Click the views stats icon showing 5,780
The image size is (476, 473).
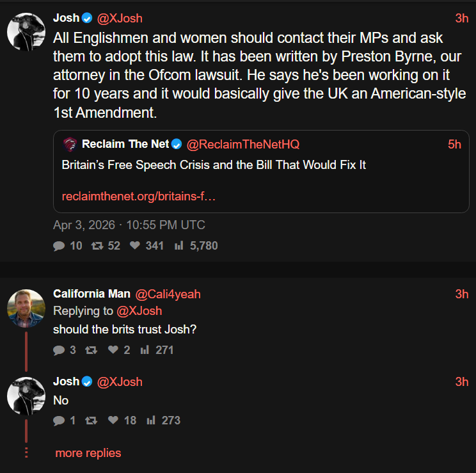coord(179,245)
